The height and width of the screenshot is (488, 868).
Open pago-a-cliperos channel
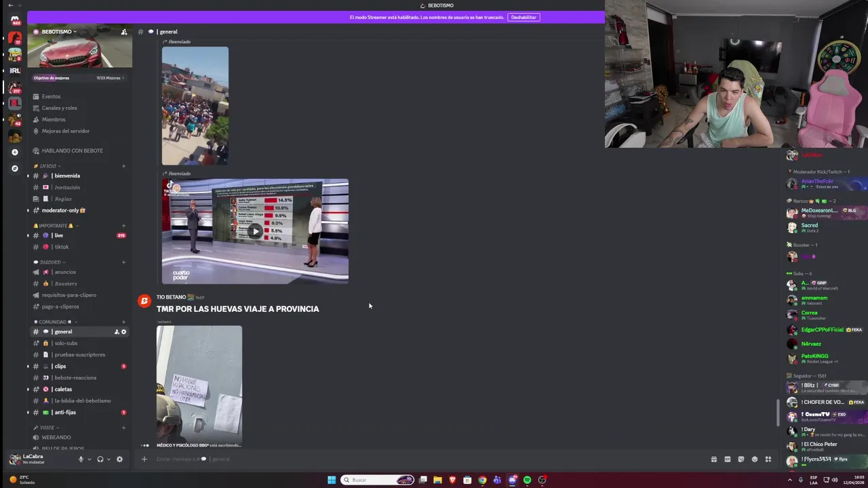click(80, 306)
